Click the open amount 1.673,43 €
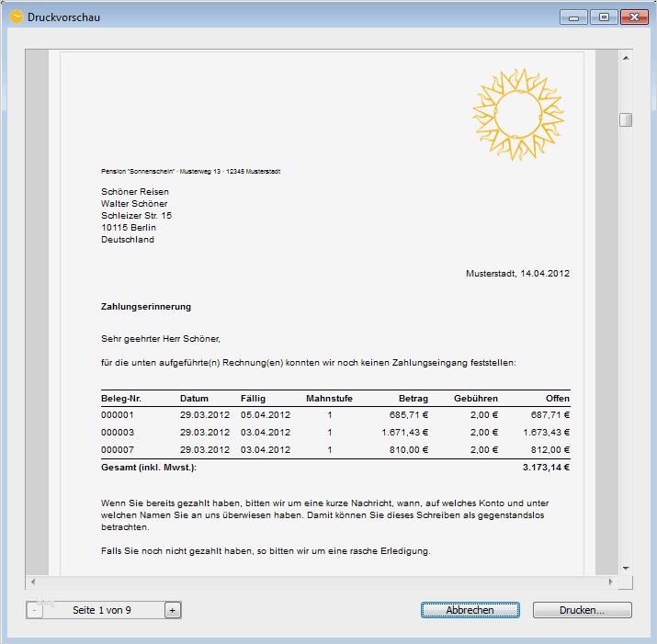Viewport: 657px width, 644px height. click(547, 433)
